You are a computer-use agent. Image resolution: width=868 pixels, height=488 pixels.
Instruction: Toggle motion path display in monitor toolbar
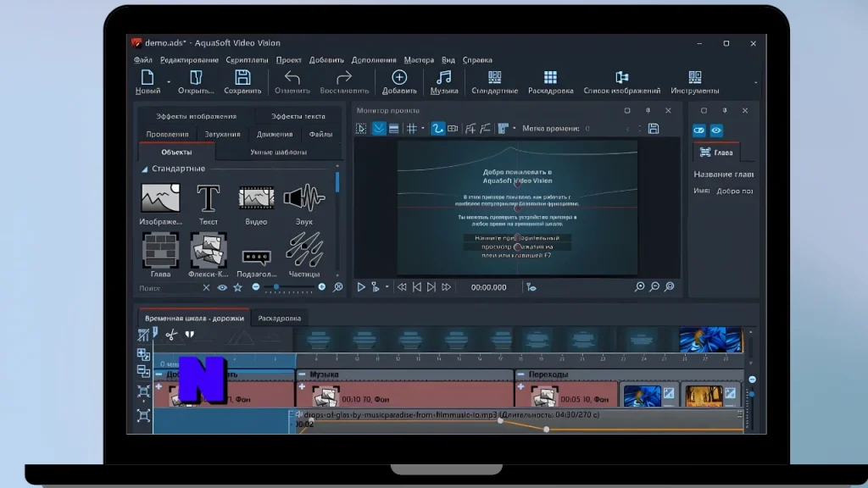pyautogui.click(x=437, y=129)
